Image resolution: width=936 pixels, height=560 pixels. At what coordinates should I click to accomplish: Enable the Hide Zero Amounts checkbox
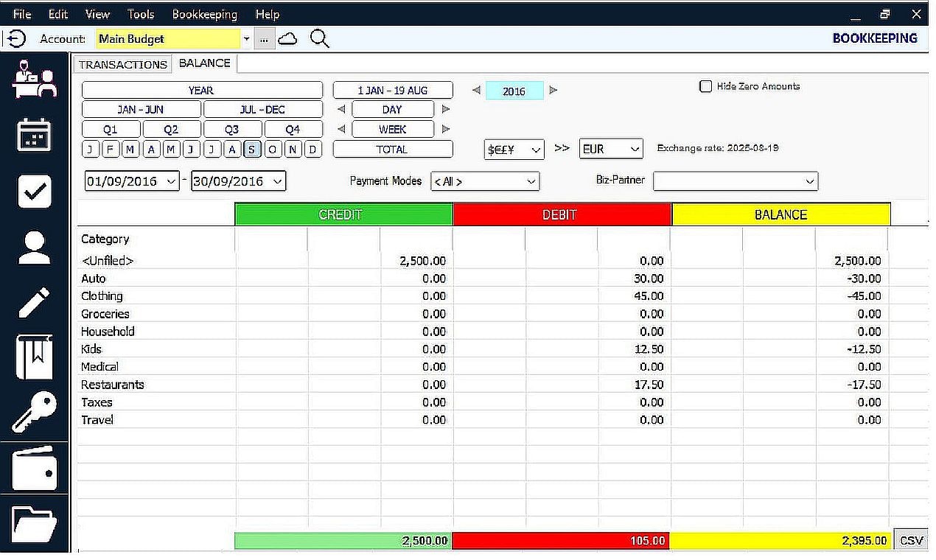tap(705, 86)
